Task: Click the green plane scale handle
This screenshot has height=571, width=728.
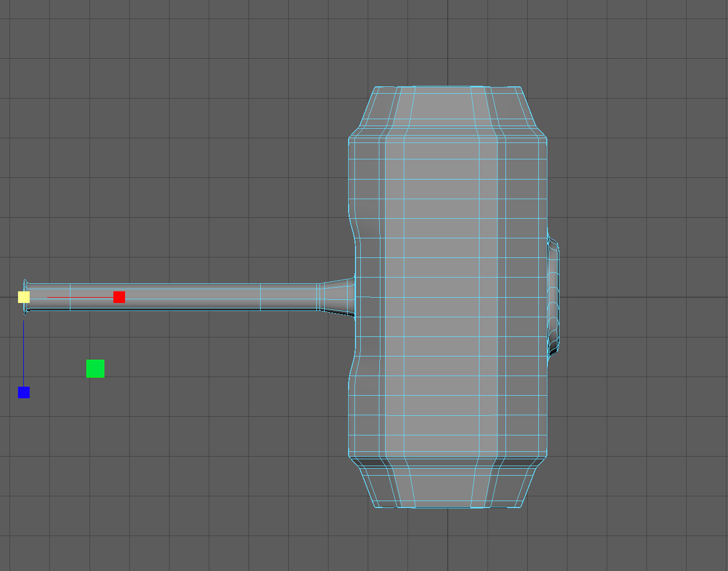Action: click(95, 369)
